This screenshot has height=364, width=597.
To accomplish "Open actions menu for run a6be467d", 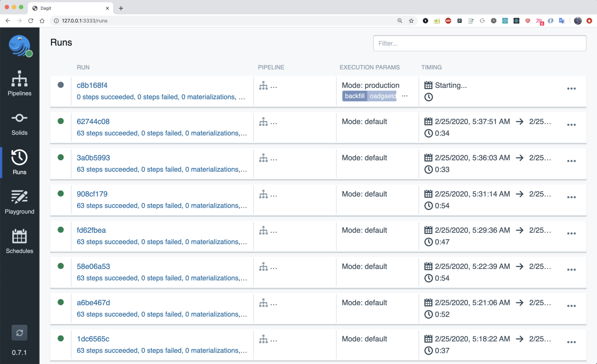I will pos(571,306).
